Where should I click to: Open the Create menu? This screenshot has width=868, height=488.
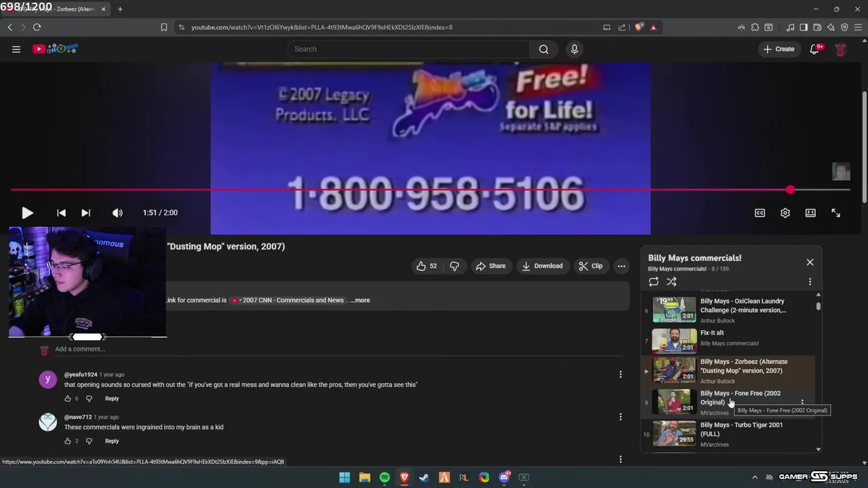(x=778, y=49)
